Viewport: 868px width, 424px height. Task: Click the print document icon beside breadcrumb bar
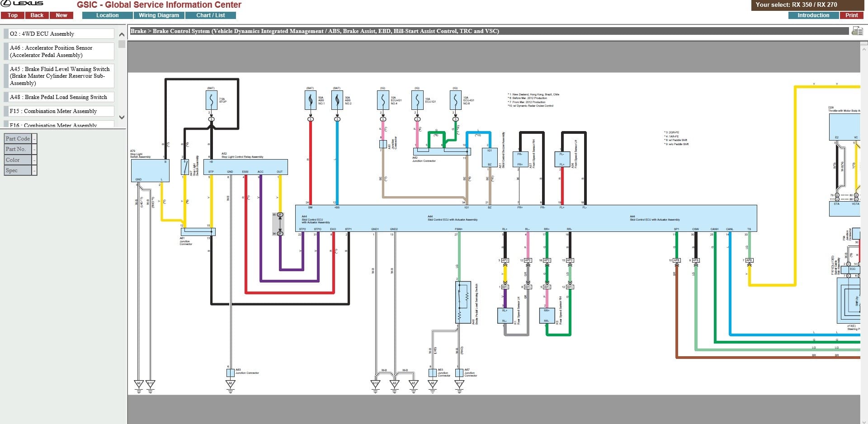coord(857,31)
